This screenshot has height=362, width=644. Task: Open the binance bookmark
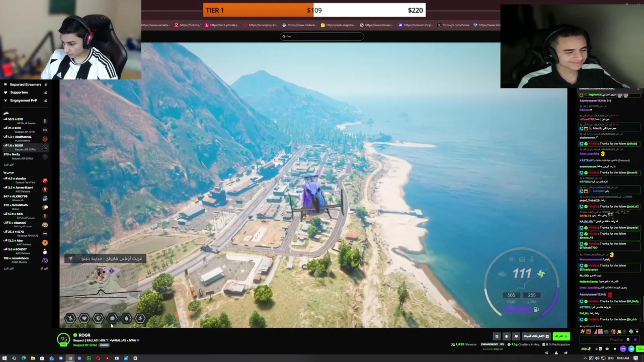[377, 25]
